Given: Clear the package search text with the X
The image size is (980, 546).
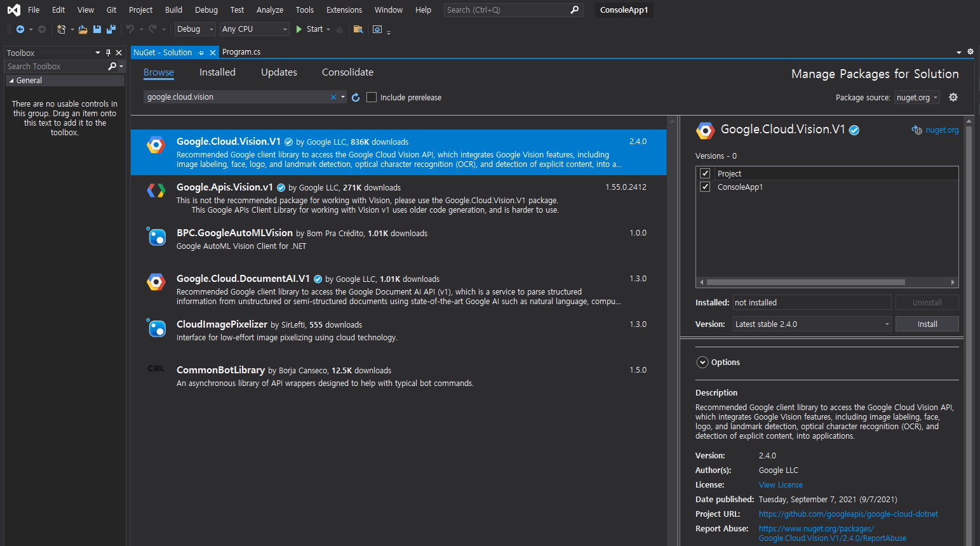Looking at the screenshot, I should tap(333, 97).
